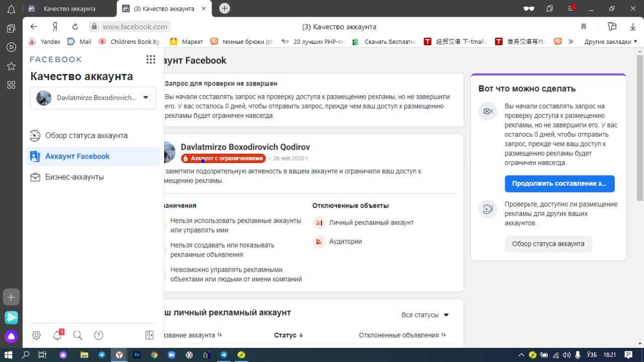Open the Маркет bookmark

pos(187,42)
